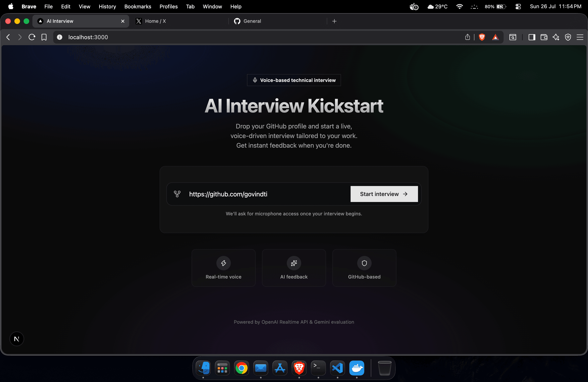
Task: Open Google Chrome from the dock
Action: coord(241,368)
